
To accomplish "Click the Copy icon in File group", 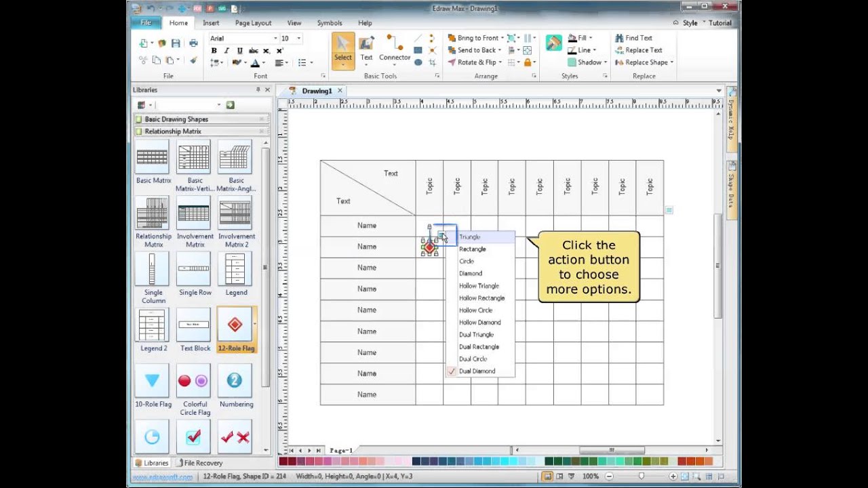I will pos(156,60).
